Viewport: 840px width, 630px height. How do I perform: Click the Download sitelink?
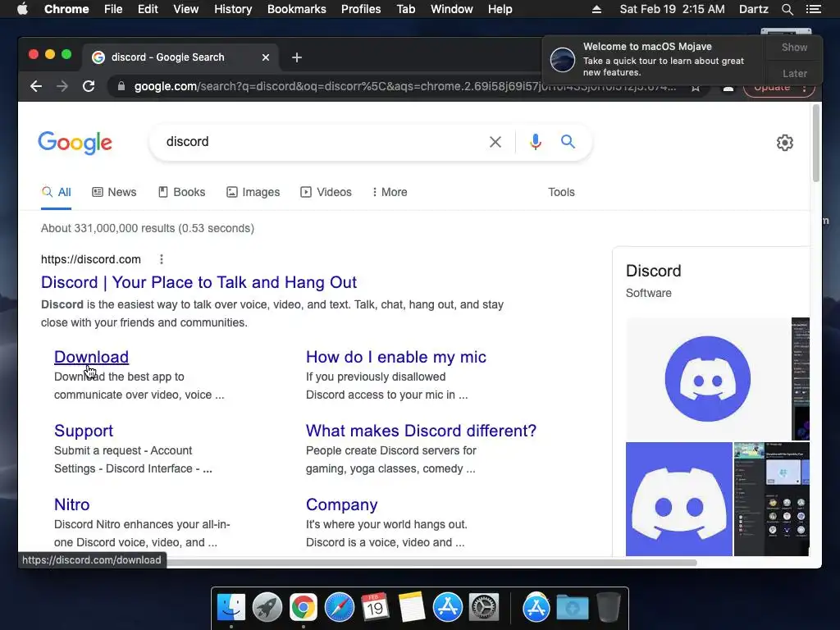point(92,357)
